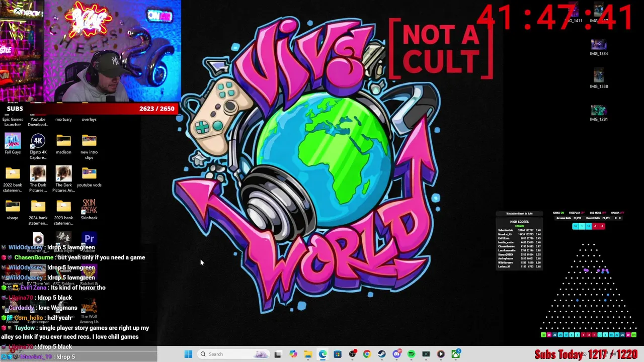Viewport: 644px width, 362px height.
Task: Select the 2024 bank statements folder
Action: [x=38, y=212]
